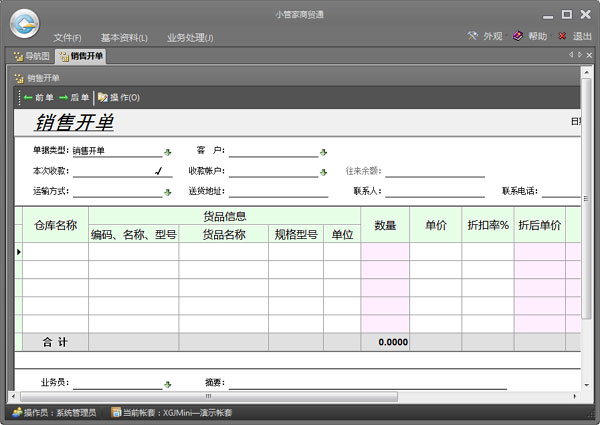Toggle the 本次收款 checkmark
This screenshot has height=425, width=600.
(158, 171)
